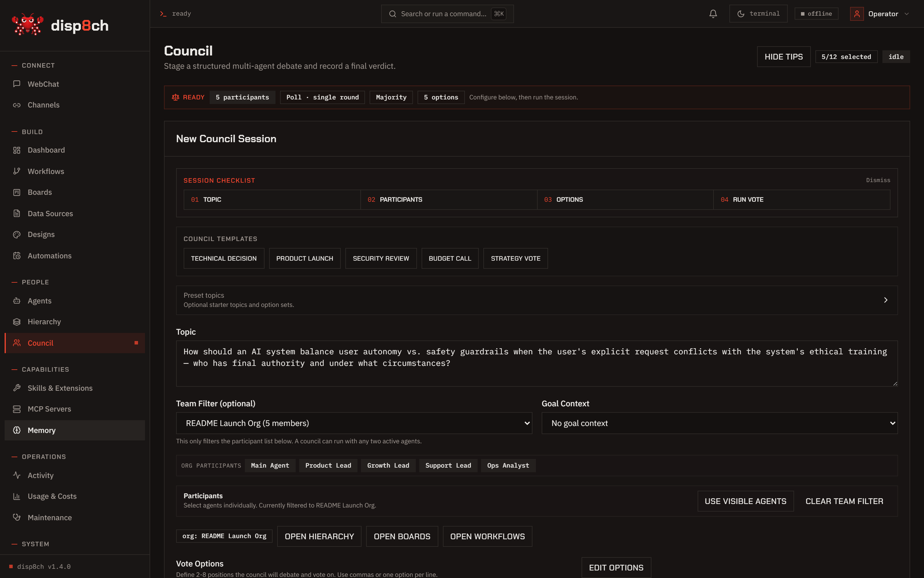The height and width of the screenshot is (578, 924).
Task: Apply the PRODUCT LAUNCH template
Action: (305, 258)
